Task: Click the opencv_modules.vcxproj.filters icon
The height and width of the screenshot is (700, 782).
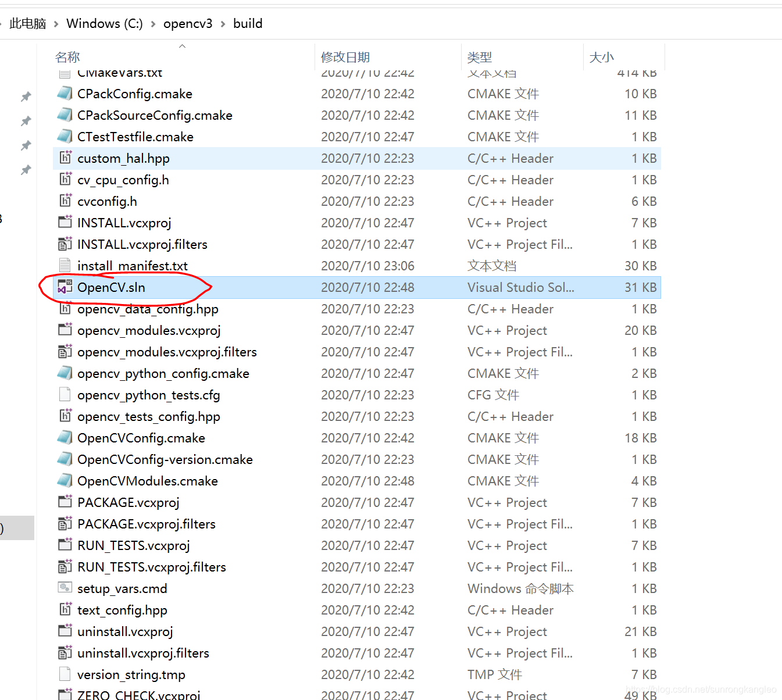Action: point(65,352)
